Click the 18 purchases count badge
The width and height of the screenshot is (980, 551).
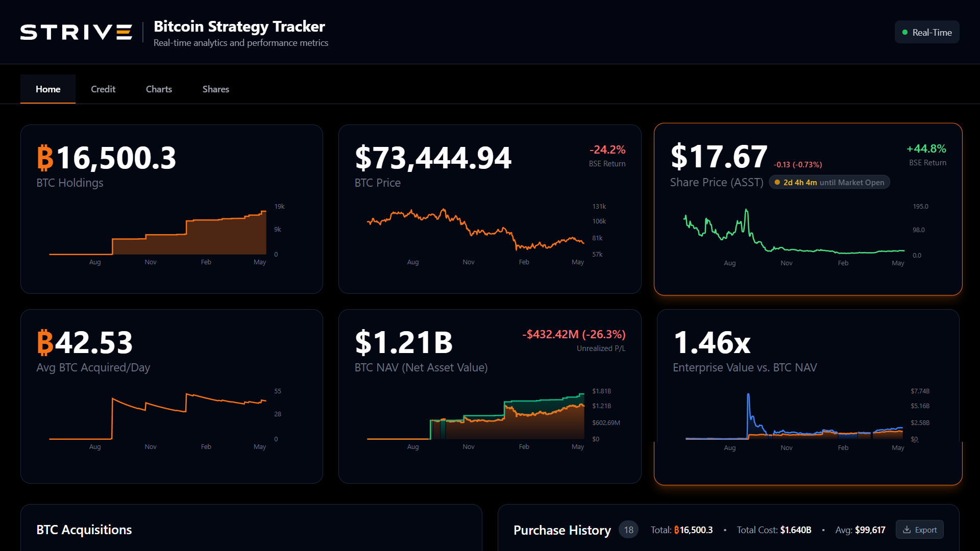(x=628, y=530)
